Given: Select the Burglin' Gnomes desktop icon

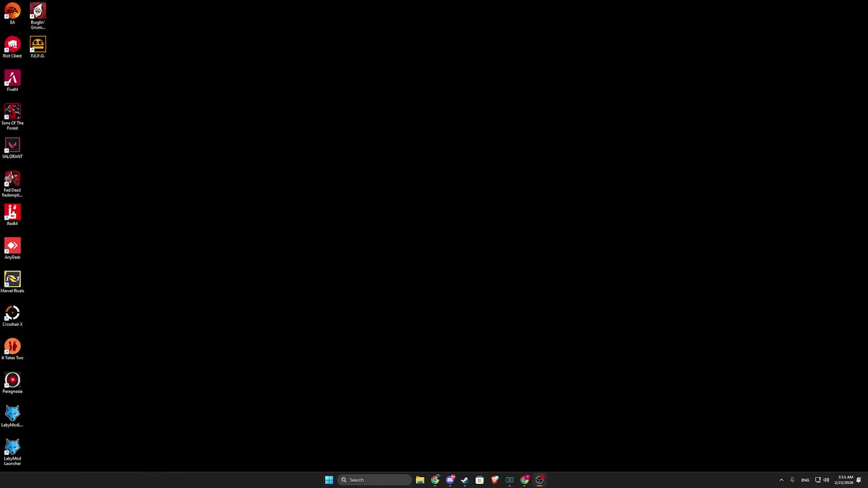Looking at the screenshot, I should coord(37,16).
